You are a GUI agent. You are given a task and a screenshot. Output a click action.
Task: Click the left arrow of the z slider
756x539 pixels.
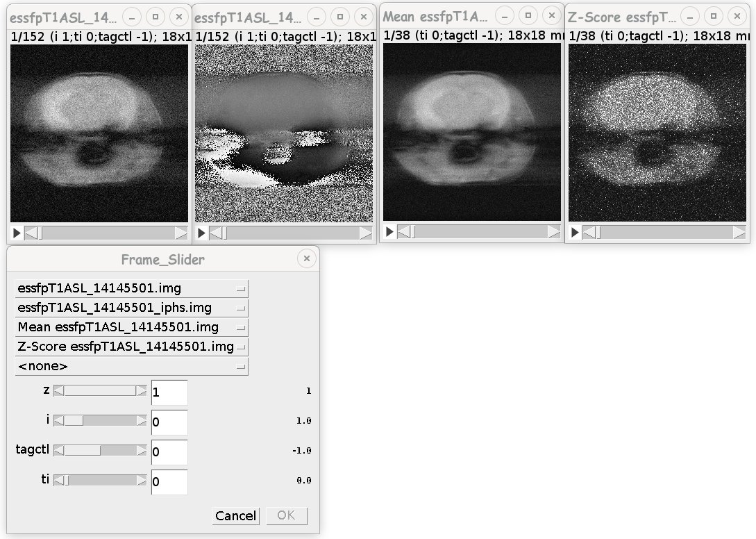point(58,392)
